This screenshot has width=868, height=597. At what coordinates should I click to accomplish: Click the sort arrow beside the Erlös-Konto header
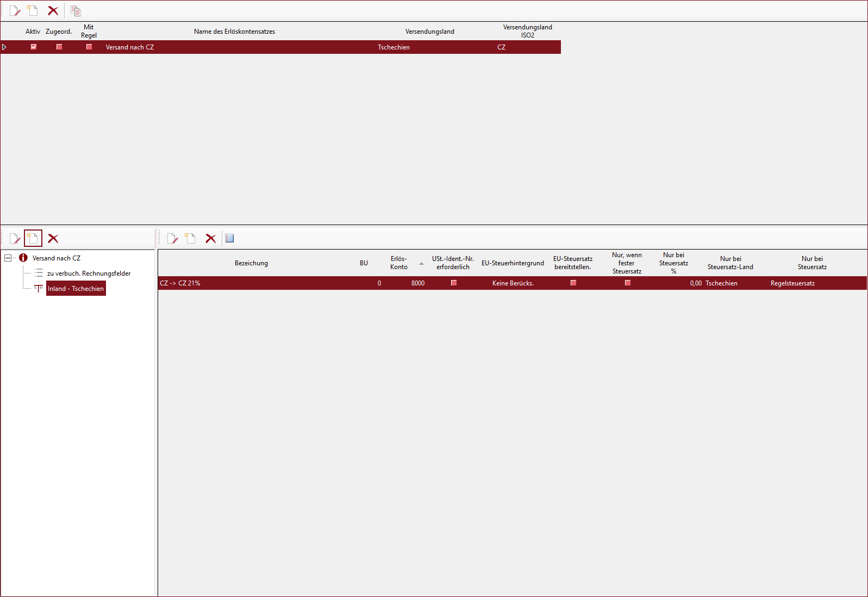click(421, 264)
